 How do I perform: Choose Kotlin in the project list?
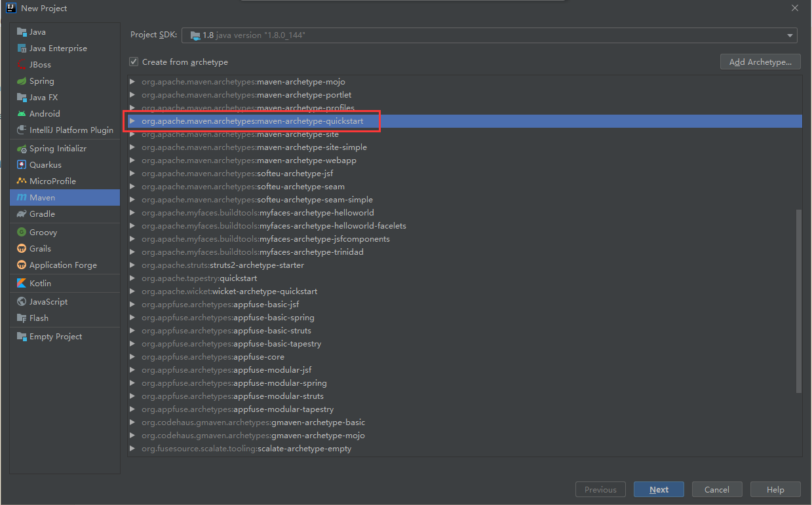65,284
